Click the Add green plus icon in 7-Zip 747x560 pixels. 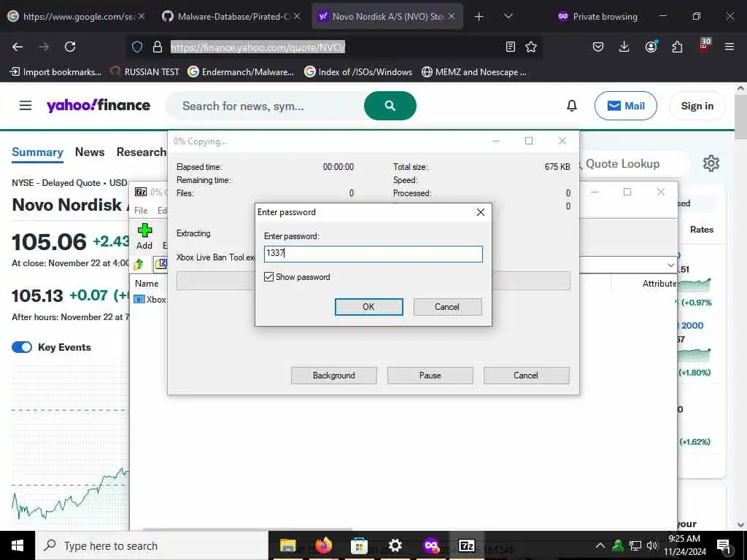144,231
